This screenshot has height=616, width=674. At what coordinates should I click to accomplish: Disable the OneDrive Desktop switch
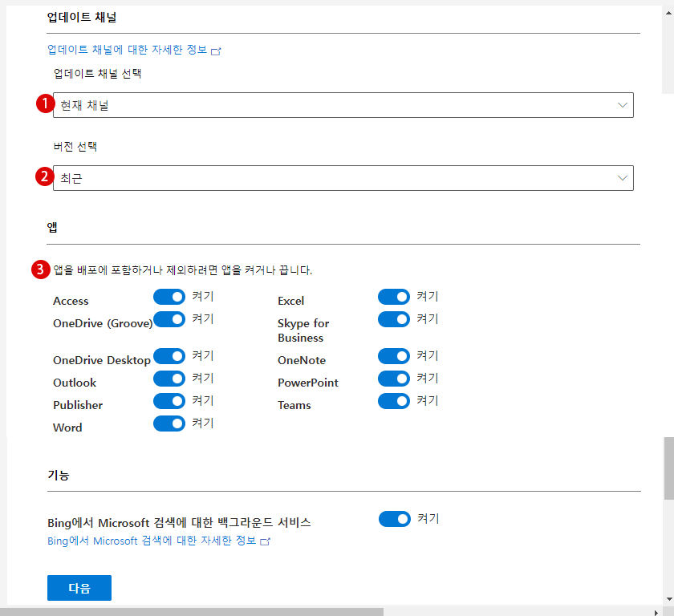click(x=169, y=356)
